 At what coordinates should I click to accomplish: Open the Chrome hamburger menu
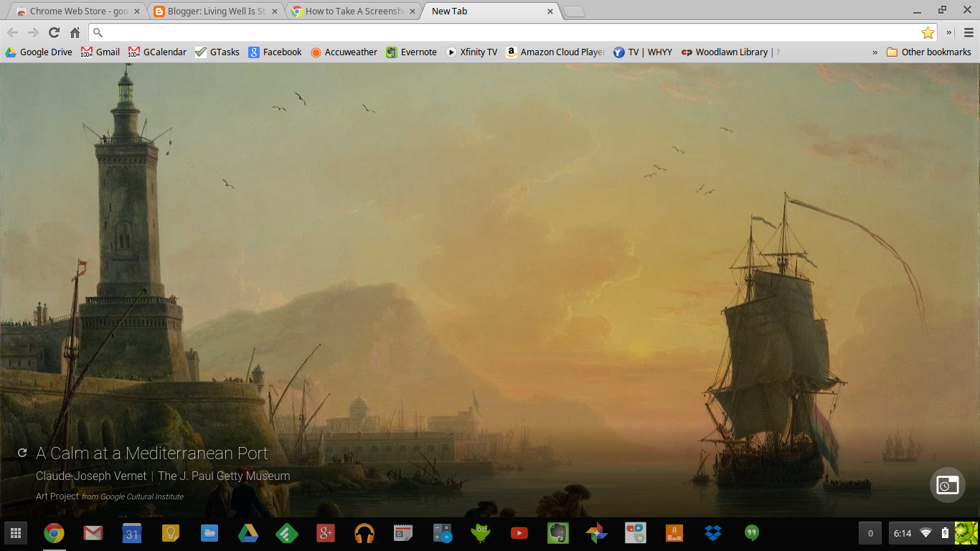[969, 32]
